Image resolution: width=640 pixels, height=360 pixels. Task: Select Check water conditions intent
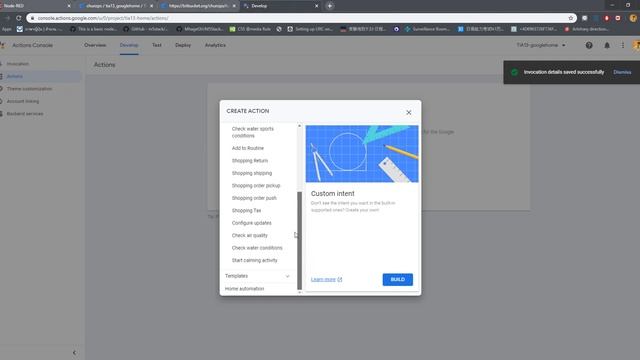click(x=257, y=248)
